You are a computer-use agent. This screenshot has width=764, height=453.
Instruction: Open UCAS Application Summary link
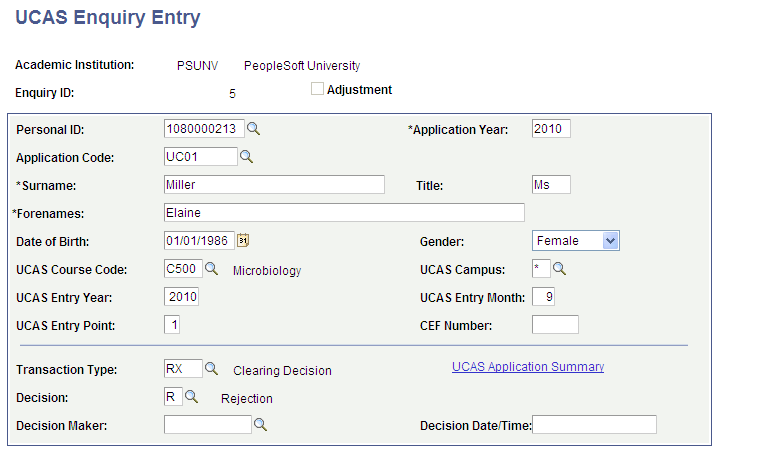pyautogui.click(x=528, y=367)
